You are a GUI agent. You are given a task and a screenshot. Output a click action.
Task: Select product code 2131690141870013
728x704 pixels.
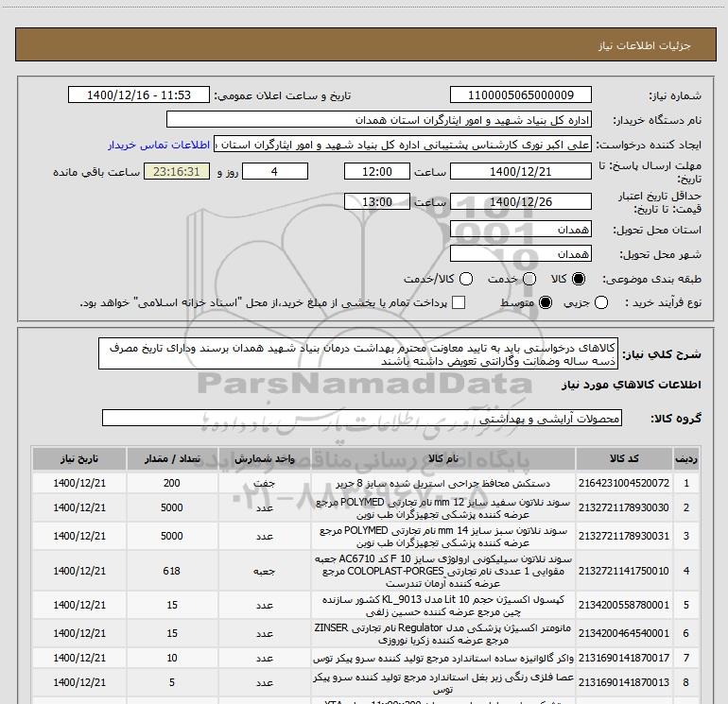[x=624, y=682]
